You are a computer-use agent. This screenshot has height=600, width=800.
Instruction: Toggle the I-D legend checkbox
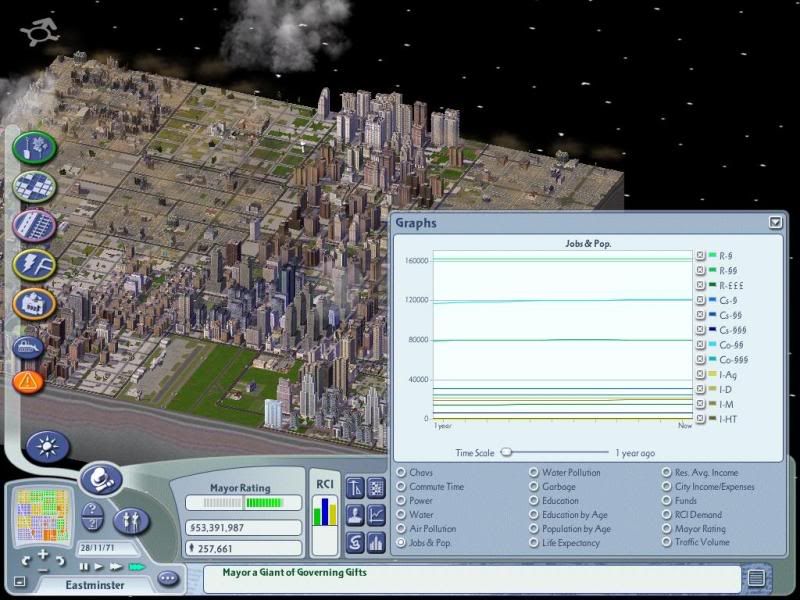(700, 389)
